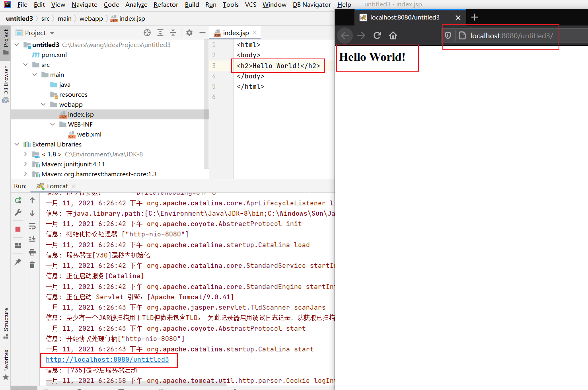Open the Project view dropdown

pos(52,33)
